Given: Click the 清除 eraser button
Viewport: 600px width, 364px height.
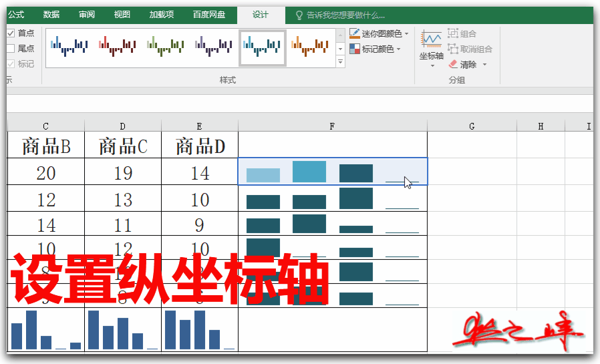Looking at the screenshot, I should [462, 64].
